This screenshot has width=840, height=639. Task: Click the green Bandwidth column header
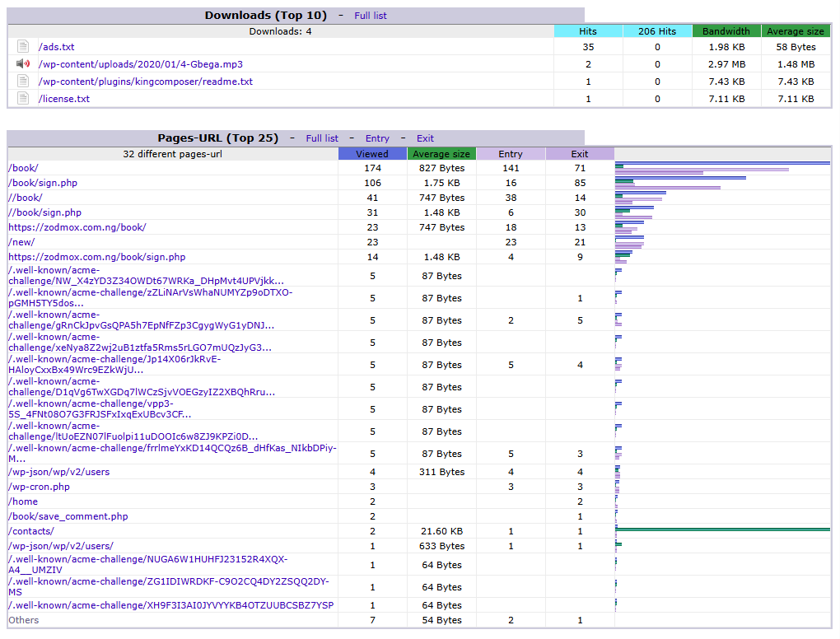click(x=726, y=31)
